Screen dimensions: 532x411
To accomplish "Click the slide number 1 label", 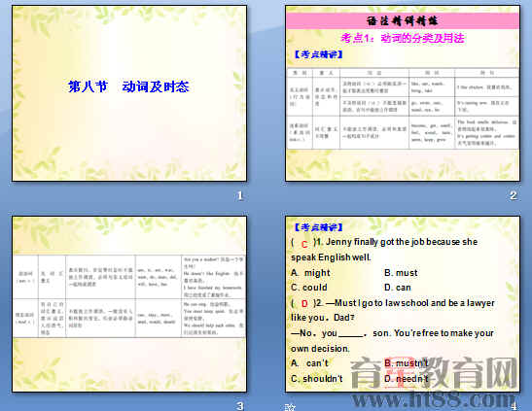I will 240,195.
